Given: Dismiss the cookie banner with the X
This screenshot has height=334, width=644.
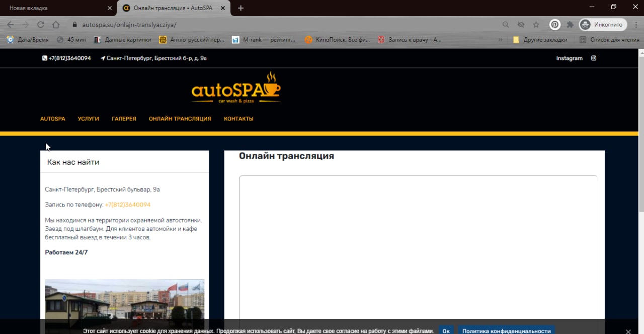Looking at the screenshot, I should tap(628, 331).
